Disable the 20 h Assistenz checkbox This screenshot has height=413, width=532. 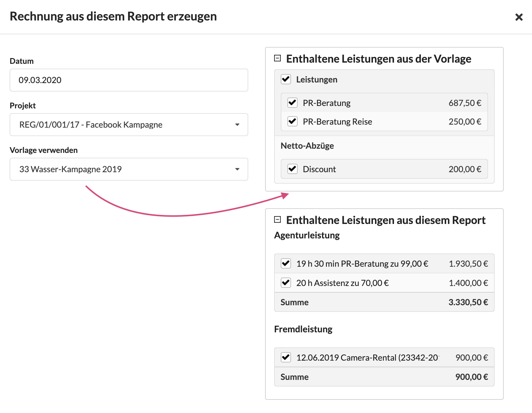[x=286, y=283]
